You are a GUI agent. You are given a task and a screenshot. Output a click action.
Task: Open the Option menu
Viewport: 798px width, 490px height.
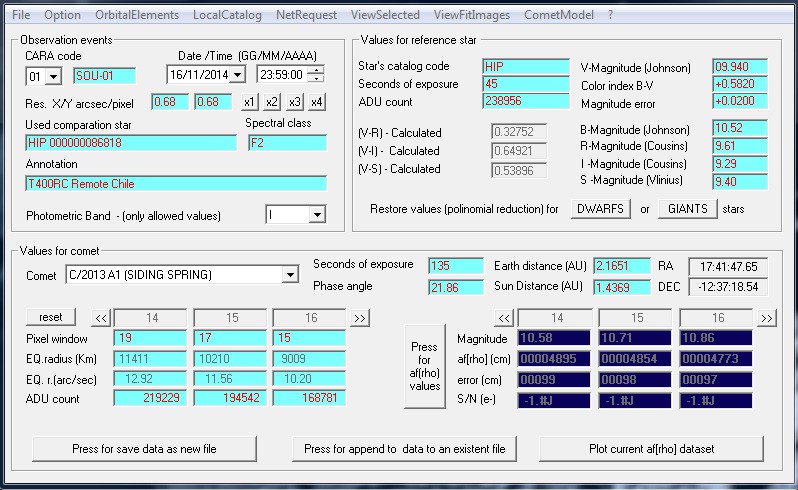coord(62,15)
